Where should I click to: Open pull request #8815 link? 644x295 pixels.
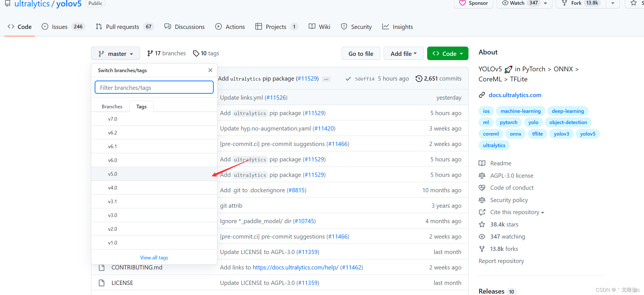(x=297, y=190)
